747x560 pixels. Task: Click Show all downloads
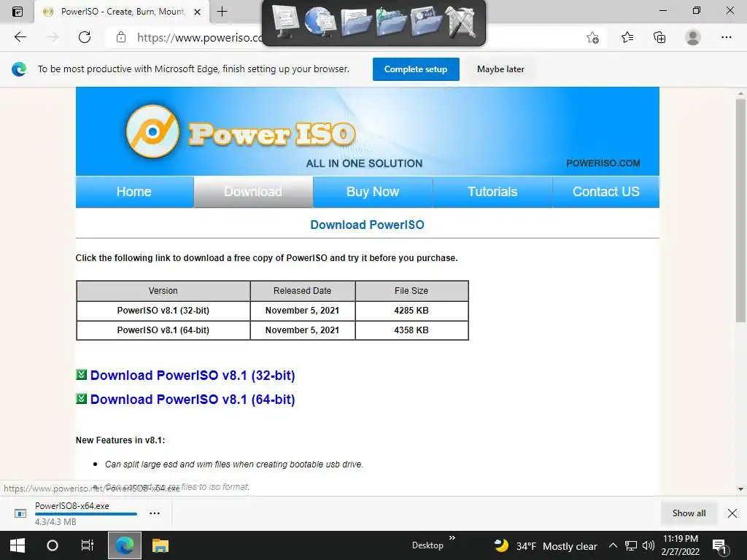click(689, 513)
